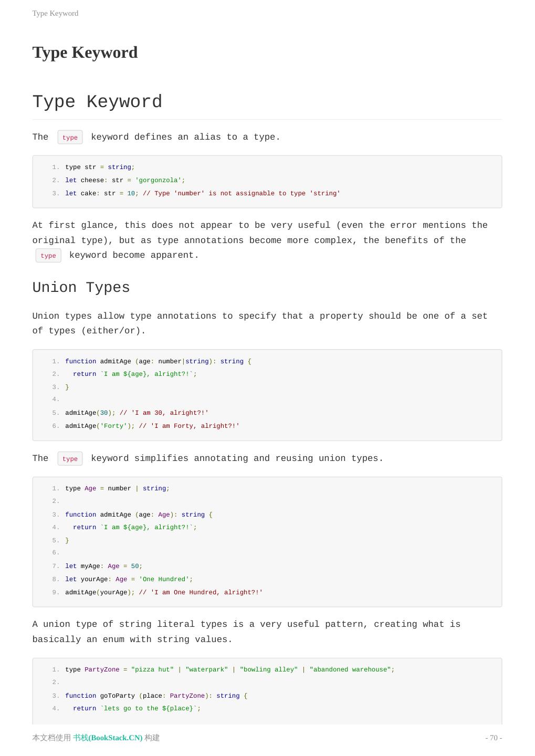Click the page number 70 in footer
Image resolution: width=535 pixels, height=756 pixels.
pos(494,738)
